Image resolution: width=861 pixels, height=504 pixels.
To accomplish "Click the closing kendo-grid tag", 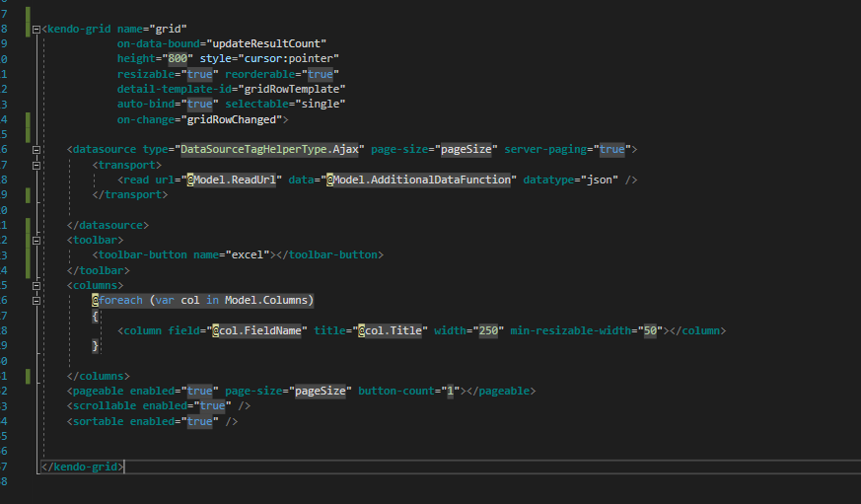I will [83, 467].
